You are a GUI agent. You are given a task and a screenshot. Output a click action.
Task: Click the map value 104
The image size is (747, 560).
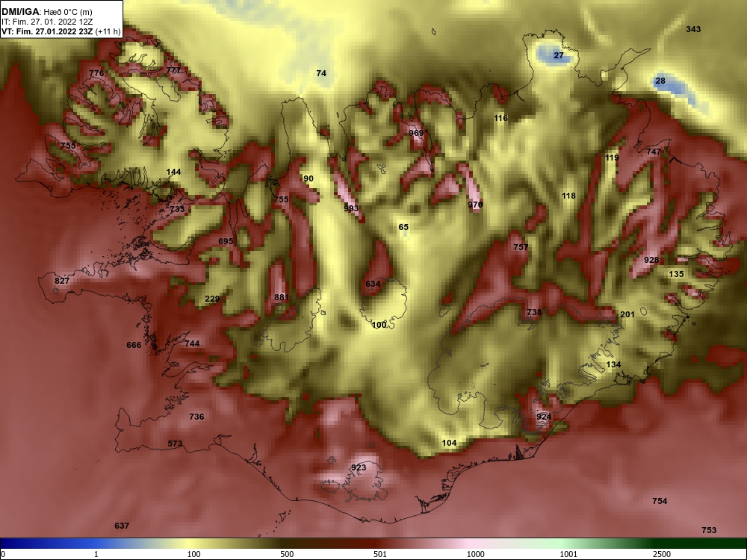coord(449,443)
